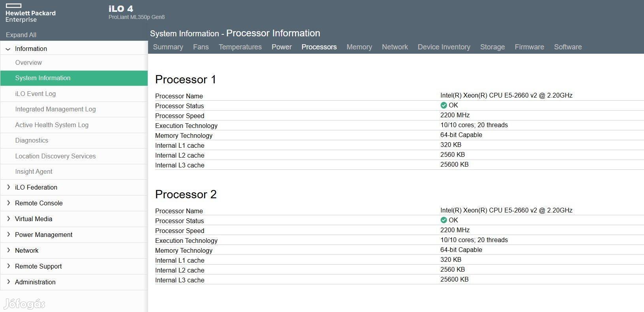Click Processor 2 L3 cache value 25600 KB
This screenshot has width=644, height=312.
click(x=454, y=279)
